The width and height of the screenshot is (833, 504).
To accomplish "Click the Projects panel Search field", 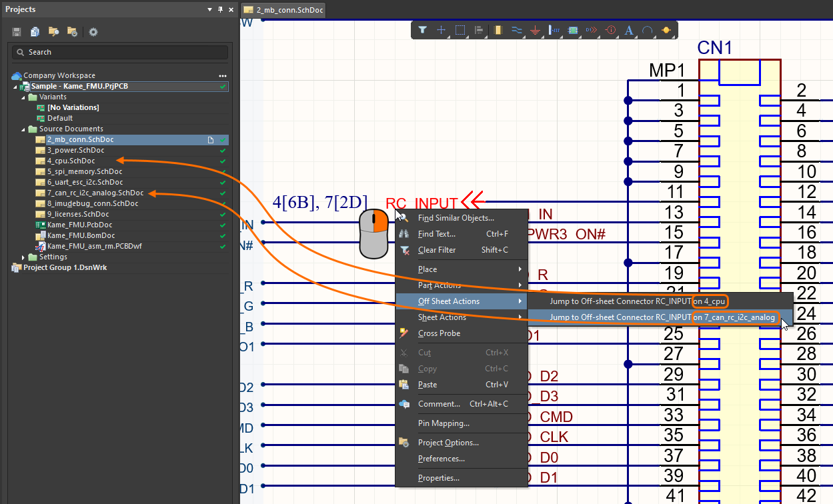I will pos(120,52).
